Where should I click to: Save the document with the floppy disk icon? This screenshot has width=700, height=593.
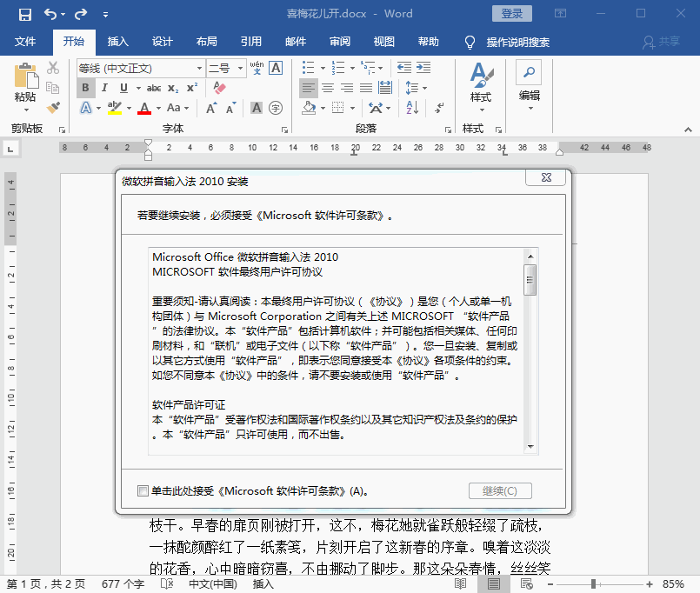click(25, 14)
